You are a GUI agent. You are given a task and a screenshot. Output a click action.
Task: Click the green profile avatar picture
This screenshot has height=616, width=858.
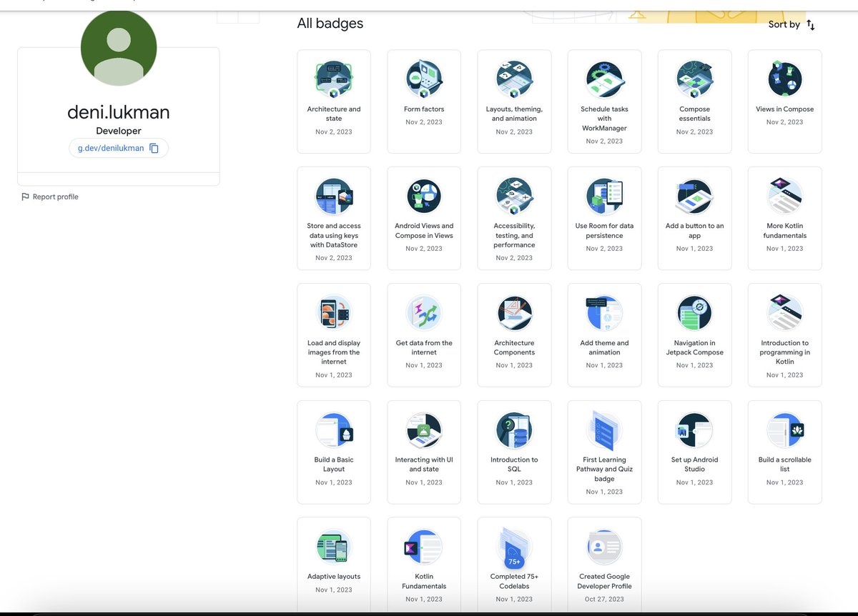pos(119,48)
